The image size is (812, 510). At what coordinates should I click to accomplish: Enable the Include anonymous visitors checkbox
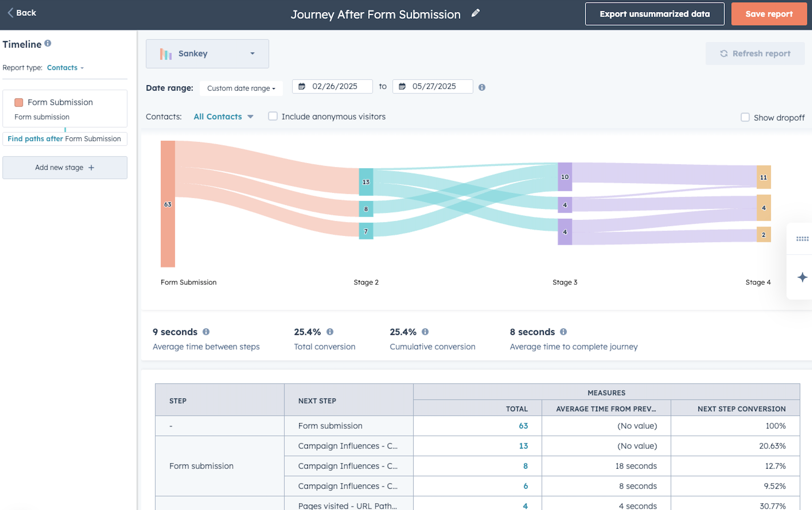273,116
